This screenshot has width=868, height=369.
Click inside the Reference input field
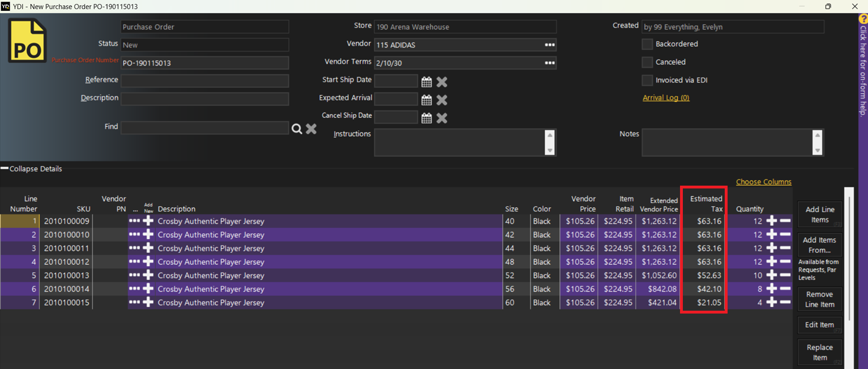[204, 81]
